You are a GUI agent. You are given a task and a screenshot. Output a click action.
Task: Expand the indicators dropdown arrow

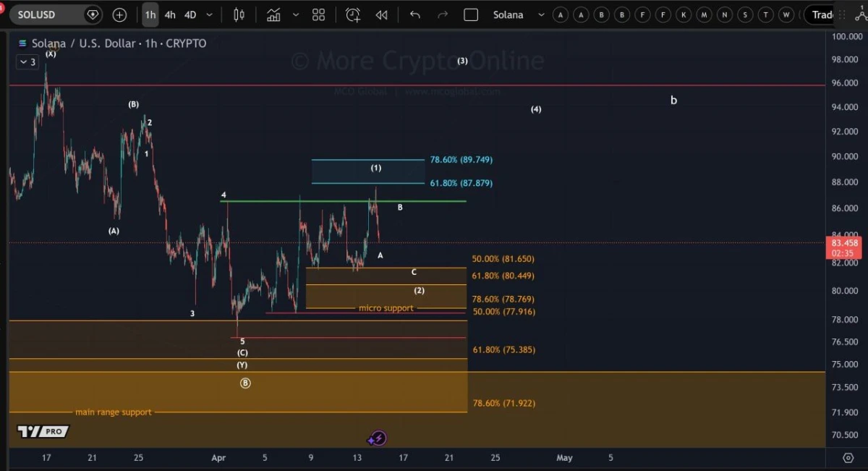(295, 14)
